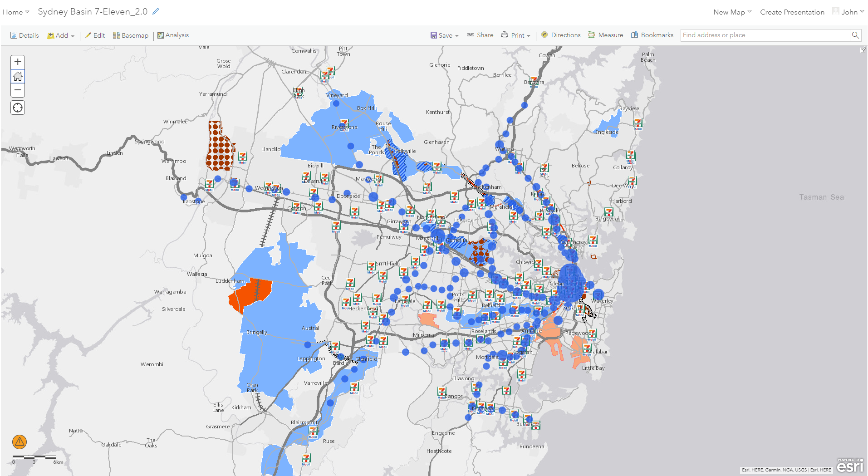Click the blue dot at Vineyard
This screenshot has height=476, width=868.
(336, 103)
